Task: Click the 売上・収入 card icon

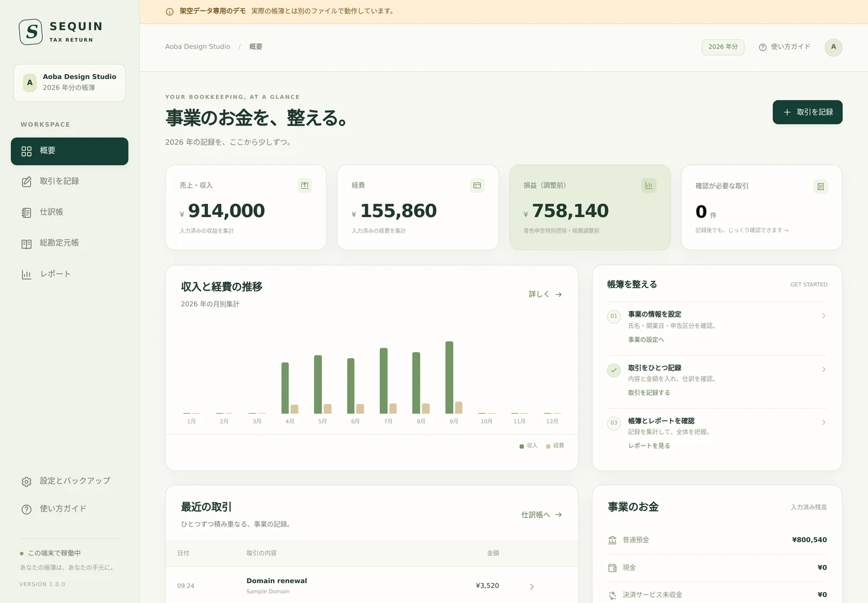Action: (x=305, y=186)
